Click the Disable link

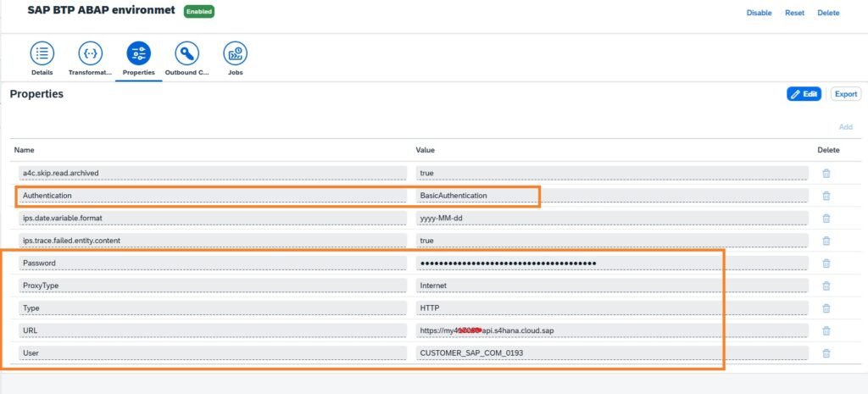759,13
